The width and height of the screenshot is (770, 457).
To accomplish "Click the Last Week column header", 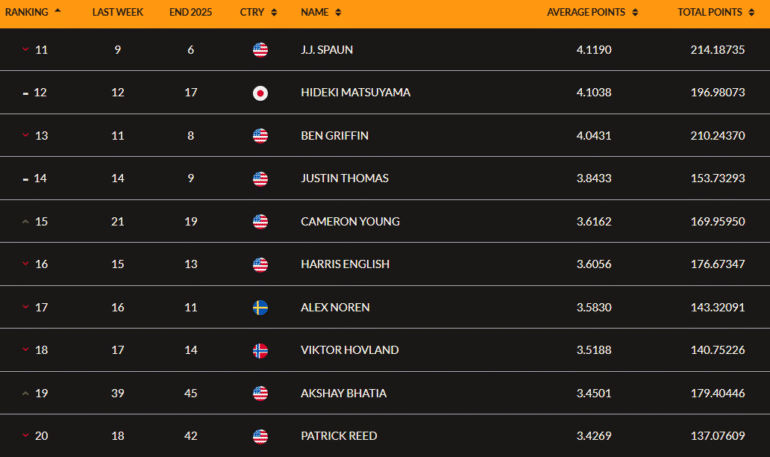I will tap(118, 12).
